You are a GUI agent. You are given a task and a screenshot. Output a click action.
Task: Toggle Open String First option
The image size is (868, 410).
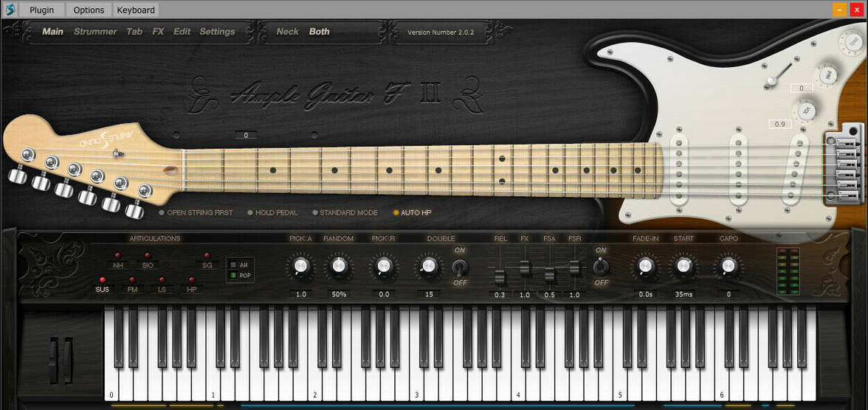tap(196, 212)
